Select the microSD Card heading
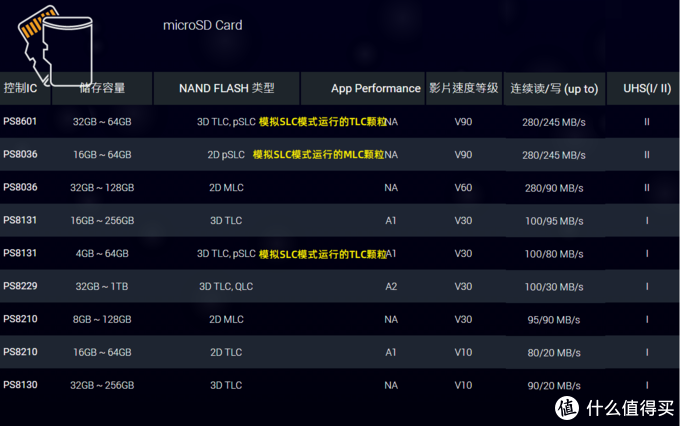680x426 pixels. point(203,25)
